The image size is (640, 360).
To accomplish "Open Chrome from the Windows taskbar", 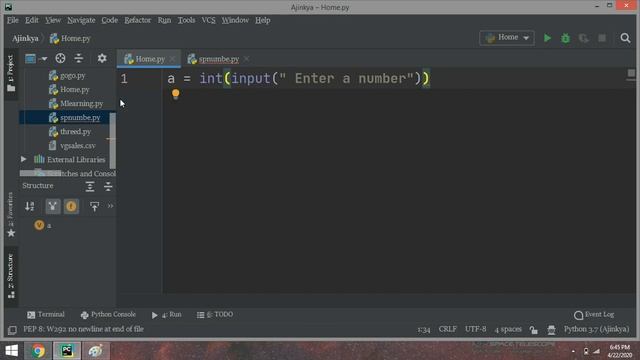I will 38,351.
